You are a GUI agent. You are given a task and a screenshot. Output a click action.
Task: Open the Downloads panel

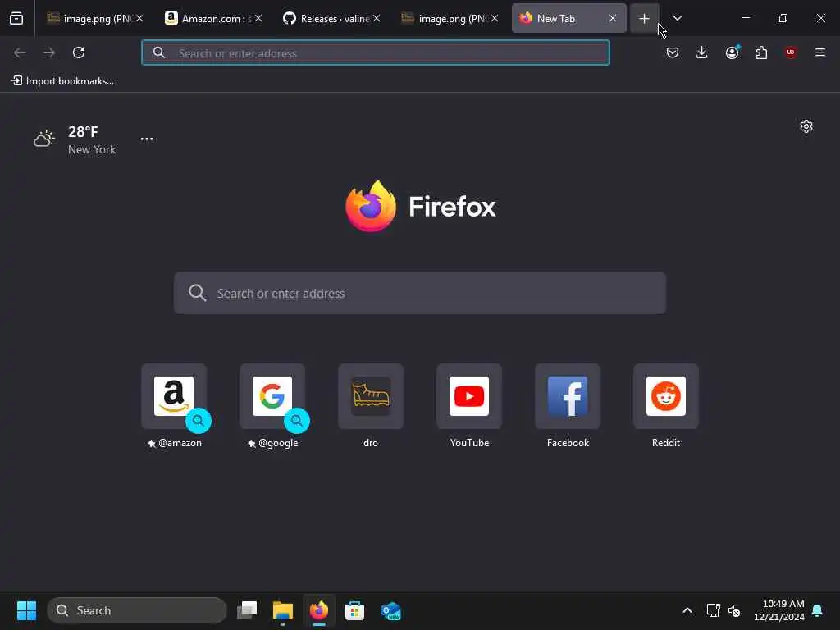click(x=702, y=52)
